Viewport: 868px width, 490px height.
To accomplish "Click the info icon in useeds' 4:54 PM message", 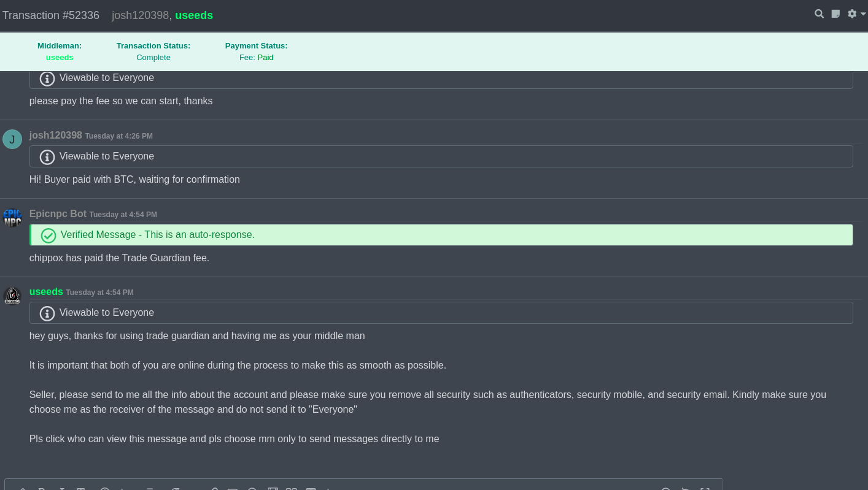I will [x=47, y=313].
